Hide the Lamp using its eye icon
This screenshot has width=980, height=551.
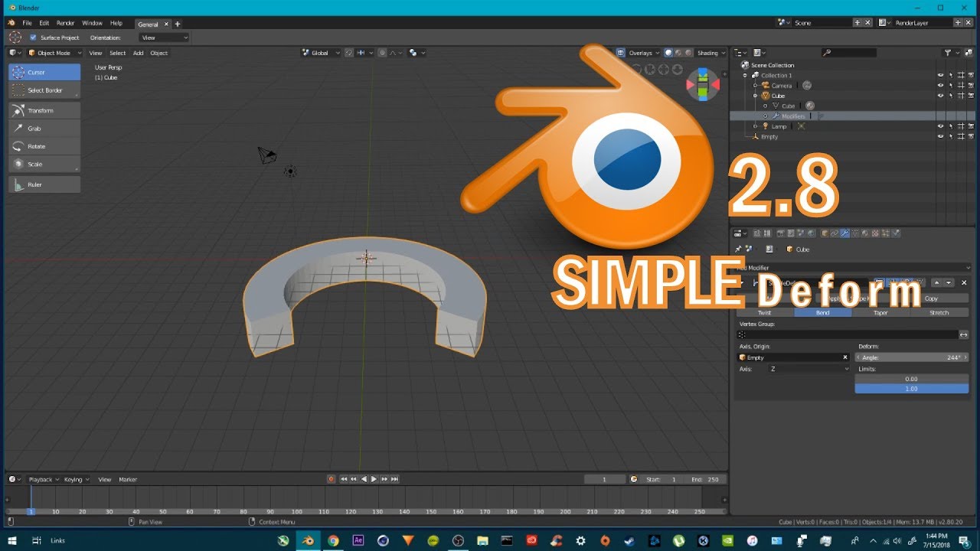click(x=941, y=126)
